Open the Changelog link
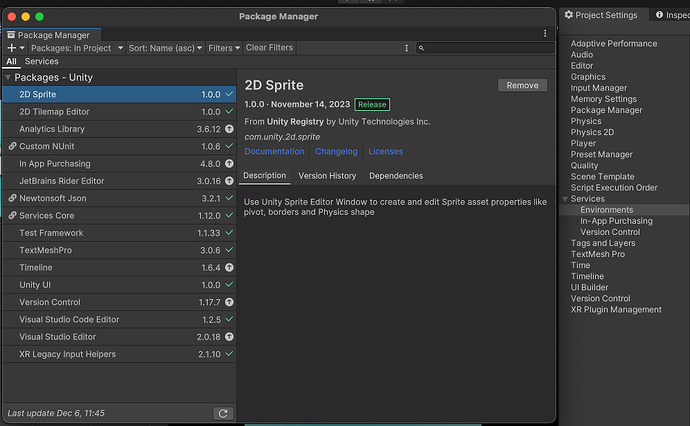The height and width of the screenshot is (426, 690). coord(336,152)
